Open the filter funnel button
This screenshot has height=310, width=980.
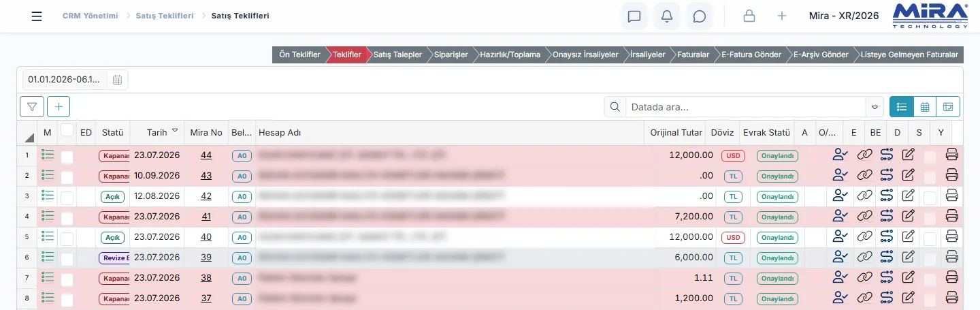point(32,106)
